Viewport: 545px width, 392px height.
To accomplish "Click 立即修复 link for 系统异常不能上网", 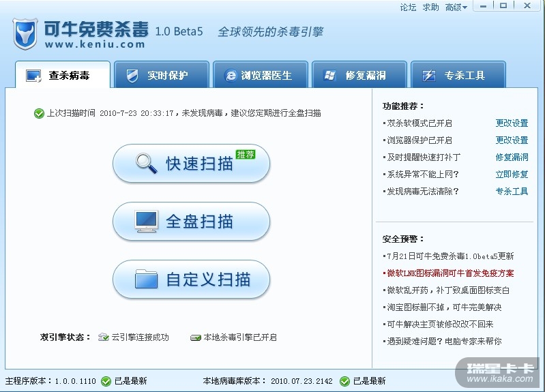I will point(512,174).
